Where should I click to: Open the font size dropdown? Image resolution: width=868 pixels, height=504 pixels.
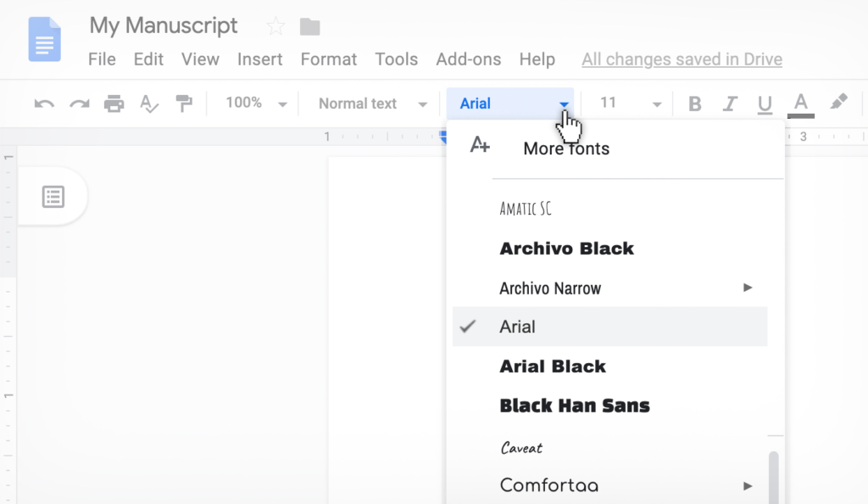(627, 103)
